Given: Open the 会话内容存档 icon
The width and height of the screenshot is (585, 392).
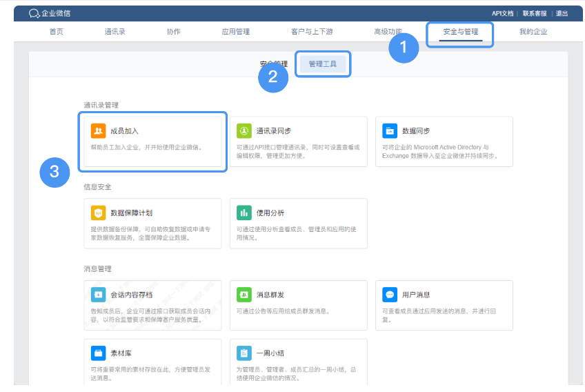Looking at the screenshot, I should tap(99, 295).
